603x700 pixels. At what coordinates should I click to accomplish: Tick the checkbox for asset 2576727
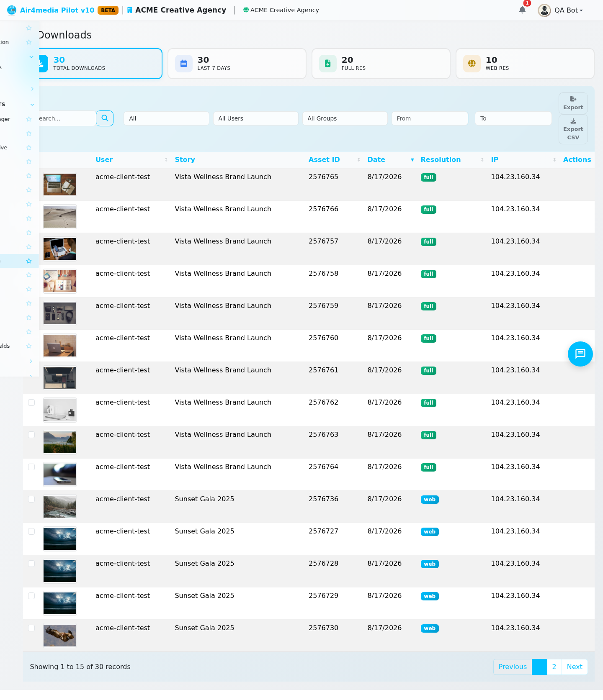tap(31, 531)
